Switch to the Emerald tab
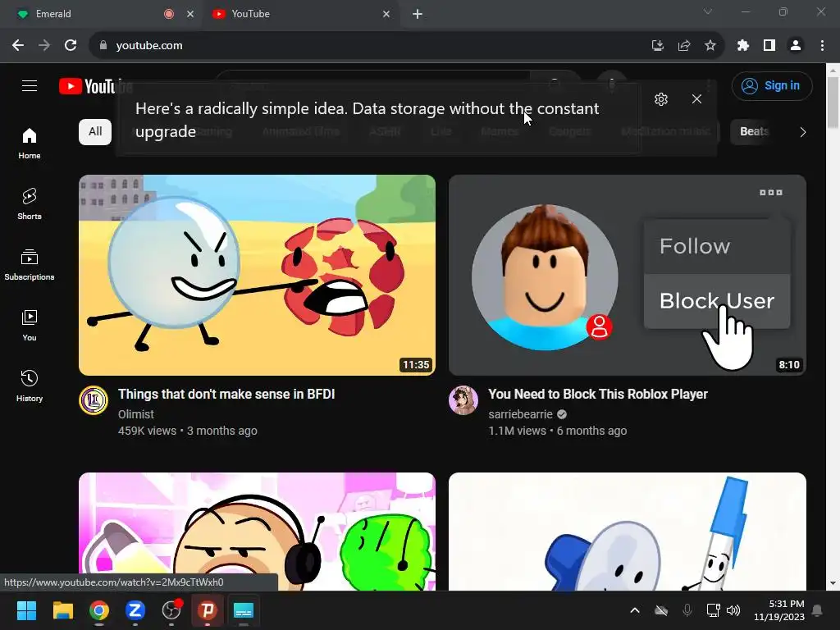 click(102, 14)
